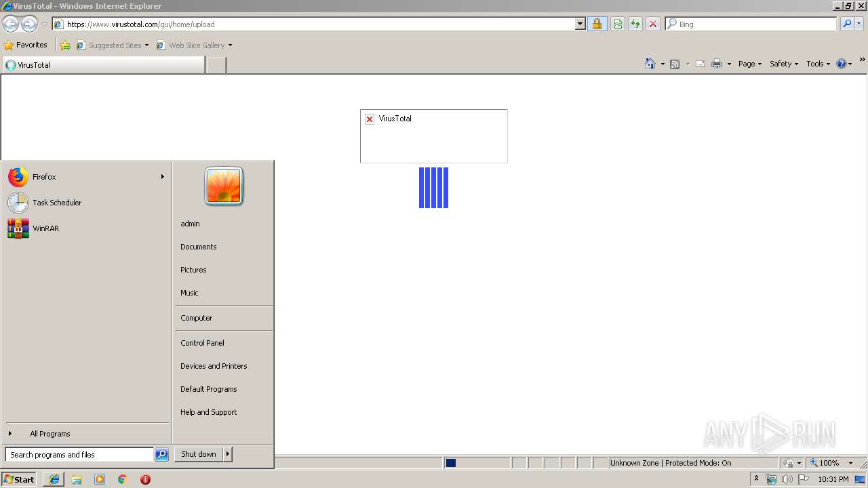The width and height of the screenshot is (868, 488).
Task: Open a new blank tab
Action: (216, 65)
